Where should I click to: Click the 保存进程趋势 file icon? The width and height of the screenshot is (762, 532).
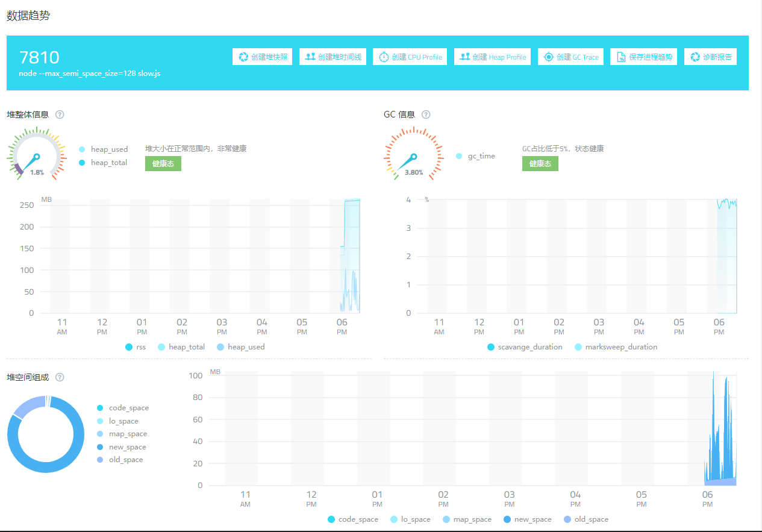[621, 57]
